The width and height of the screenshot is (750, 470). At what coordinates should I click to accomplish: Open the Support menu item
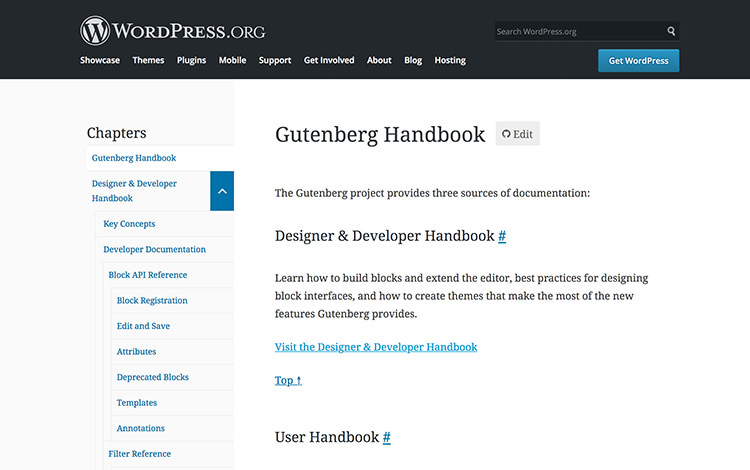coord(275,60)
